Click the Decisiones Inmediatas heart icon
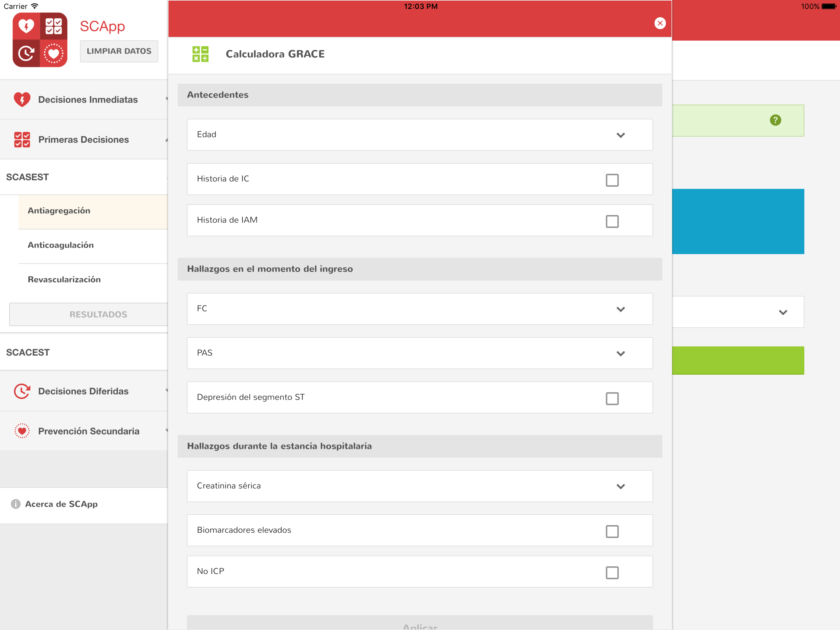Viewport: 840px width, 630px height. 22,100
